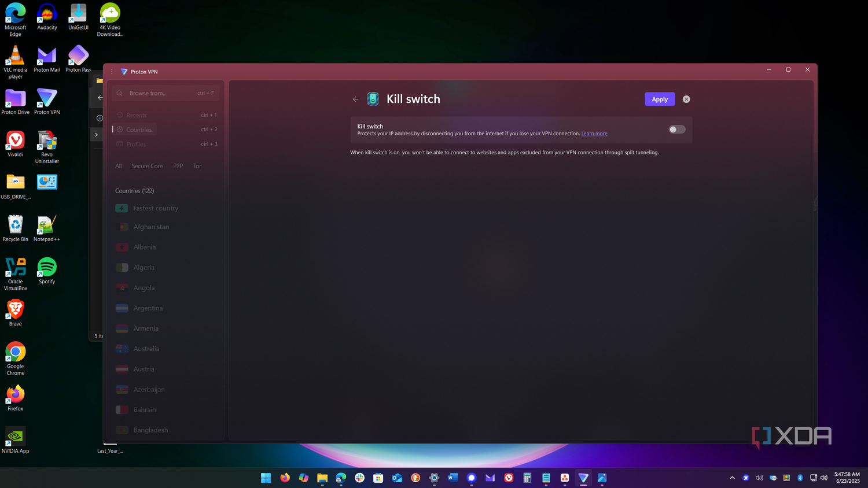Click the Browse from search field
This screenshot has height=488, width=868.
(165, 93)
